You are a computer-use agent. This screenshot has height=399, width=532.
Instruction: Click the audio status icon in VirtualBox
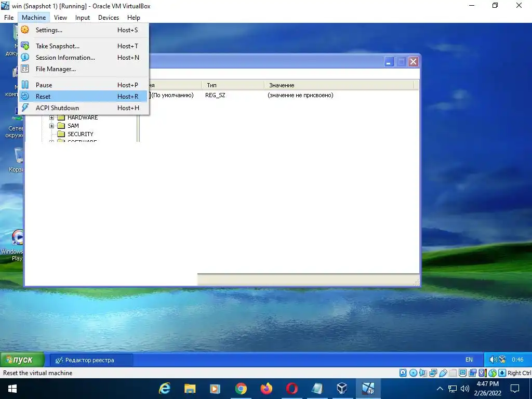point(423,373)
